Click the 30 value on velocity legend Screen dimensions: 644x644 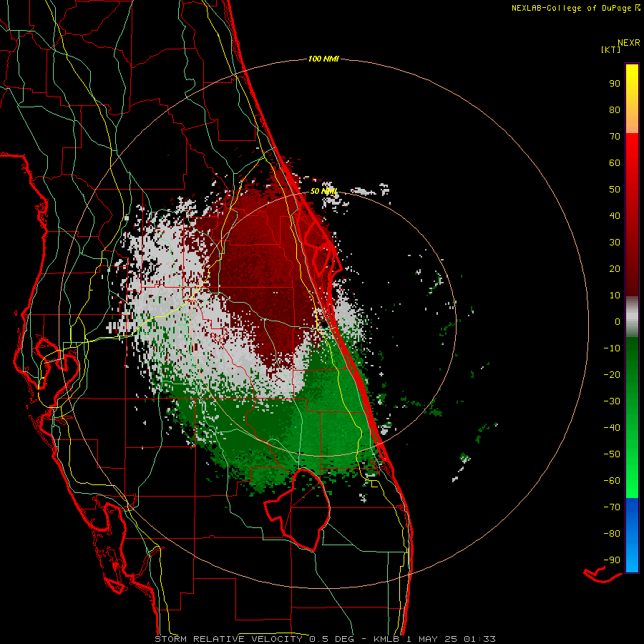[615, 243]
